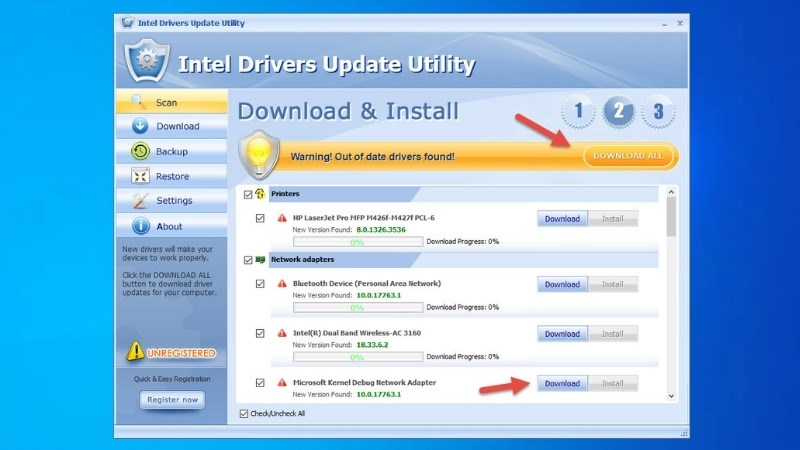
Task: Click the yellow UNREGISTERED warning triangle icon
Action: click(135, 352)
